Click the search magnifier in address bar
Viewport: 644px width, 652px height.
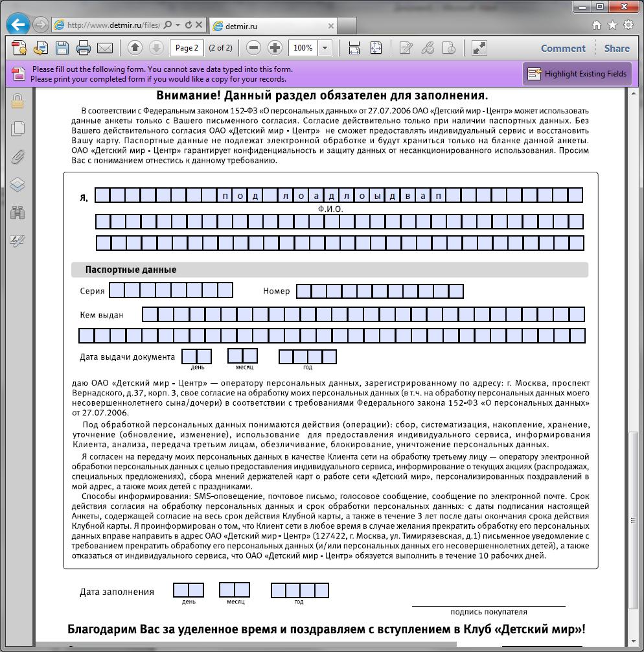pyautogui.click(x=168, y=25)
